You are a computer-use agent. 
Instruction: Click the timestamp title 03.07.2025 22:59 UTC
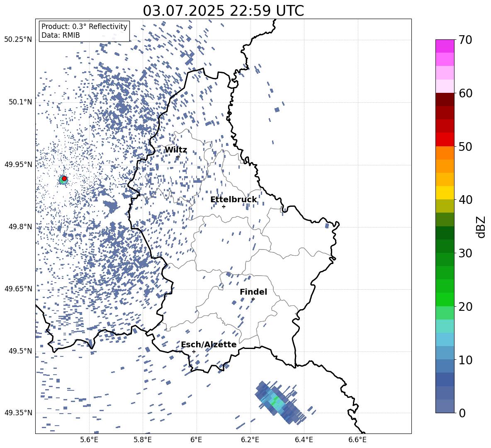click(223, 11)
